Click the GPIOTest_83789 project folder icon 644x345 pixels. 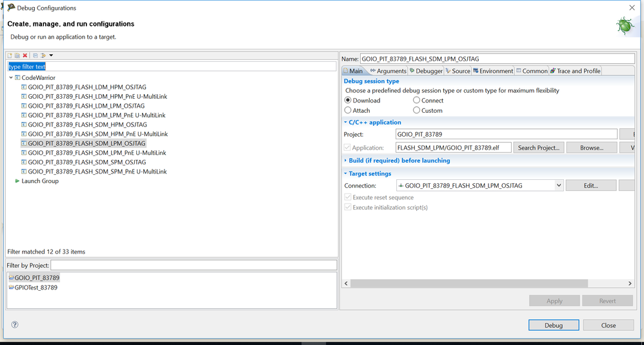pyautogui.click(x=11, y=288)
